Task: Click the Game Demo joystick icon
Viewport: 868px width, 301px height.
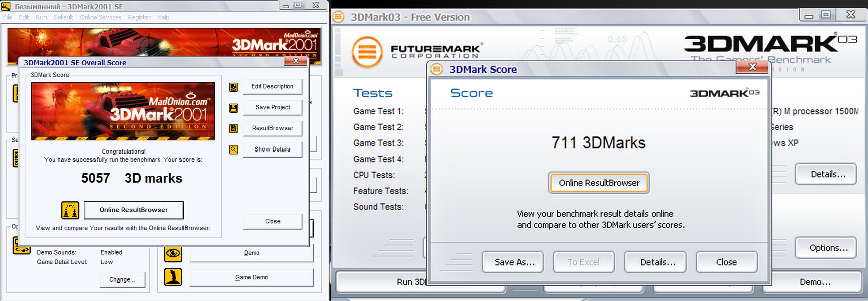Action: pyautogui.click(x=173, y=277)
